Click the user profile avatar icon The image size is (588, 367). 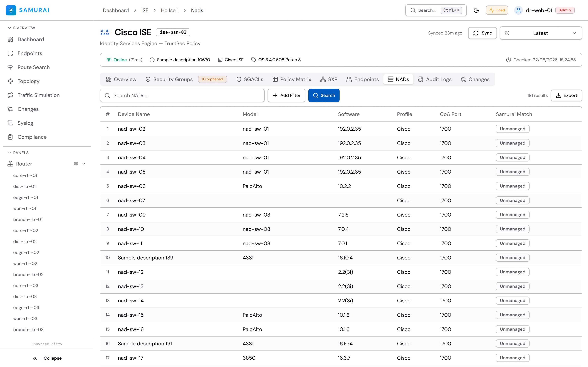pos(518,10)
